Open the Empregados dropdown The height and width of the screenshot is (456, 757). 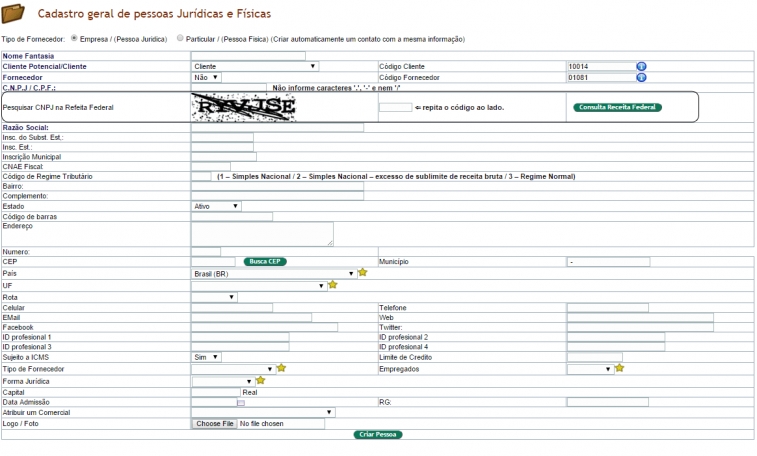[590, 369]
